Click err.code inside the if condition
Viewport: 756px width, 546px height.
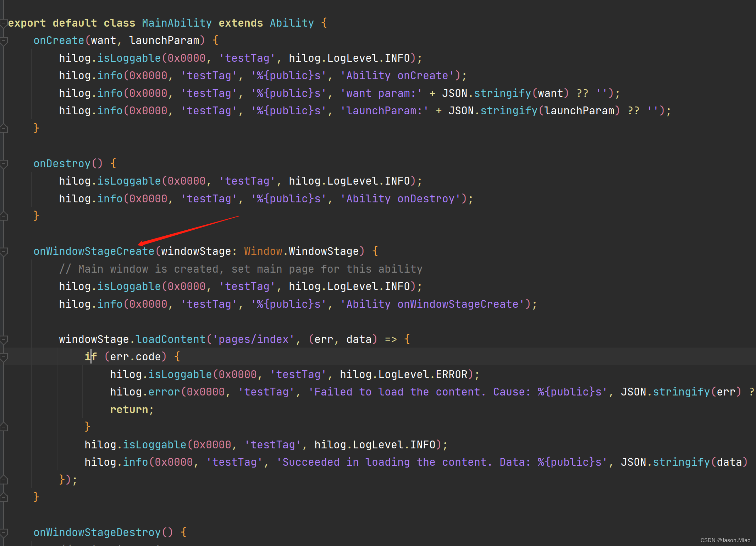point(136,357)
